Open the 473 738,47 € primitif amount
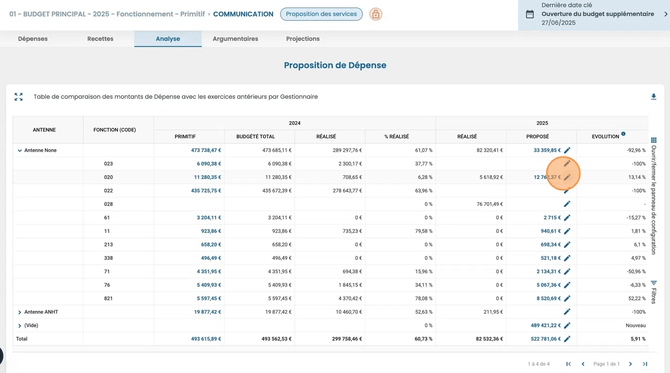 coord(206,150)
